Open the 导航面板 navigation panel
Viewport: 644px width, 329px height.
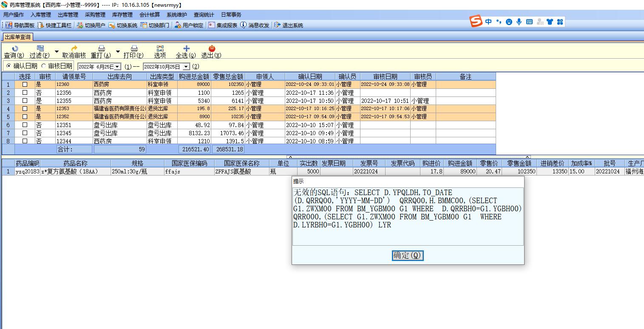coord(20,25)
